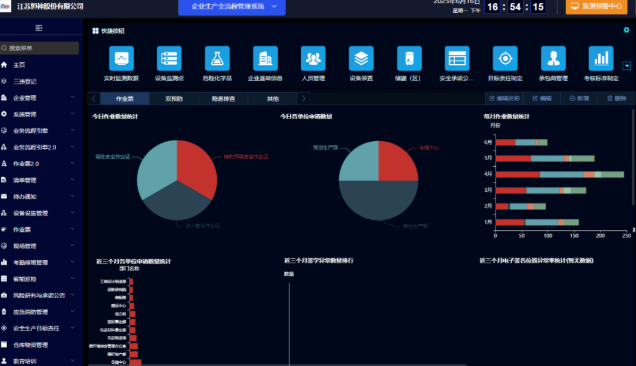Click the 删除 delete button
The image size is (636, 366).
click(x=616, y=99)
